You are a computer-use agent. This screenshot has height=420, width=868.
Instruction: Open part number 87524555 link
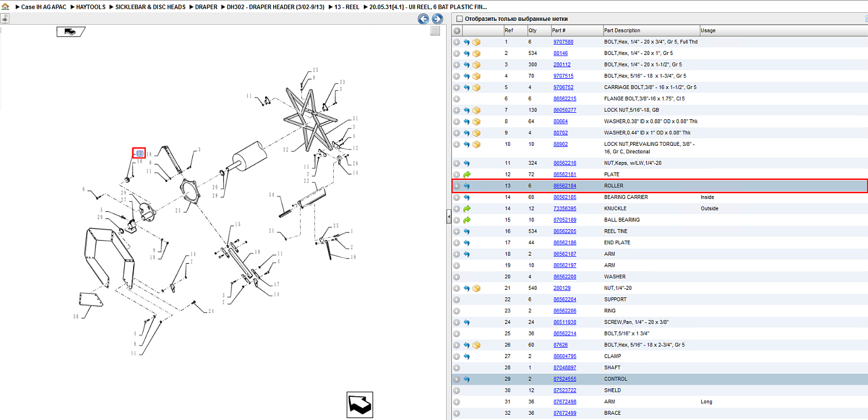565,379
